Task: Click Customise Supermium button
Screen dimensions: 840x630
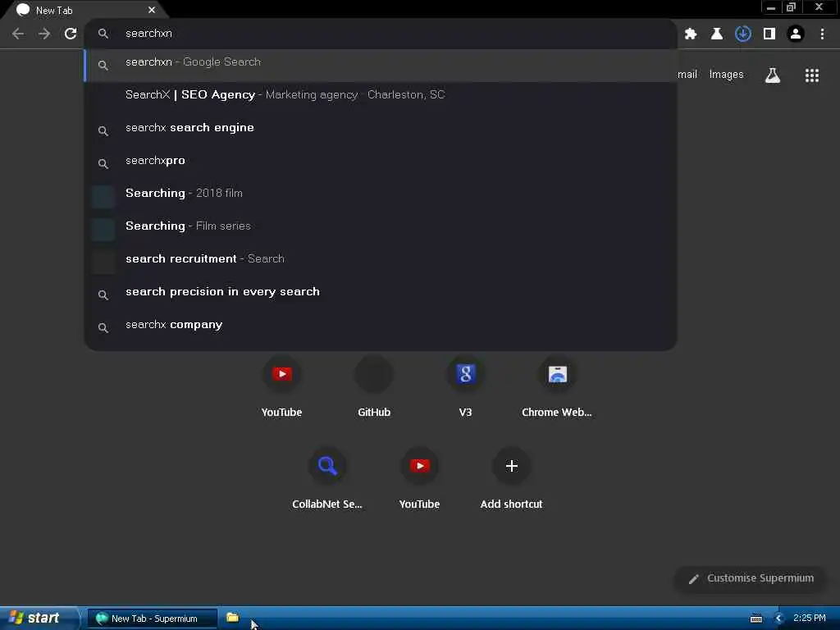Action: [751, 578]
